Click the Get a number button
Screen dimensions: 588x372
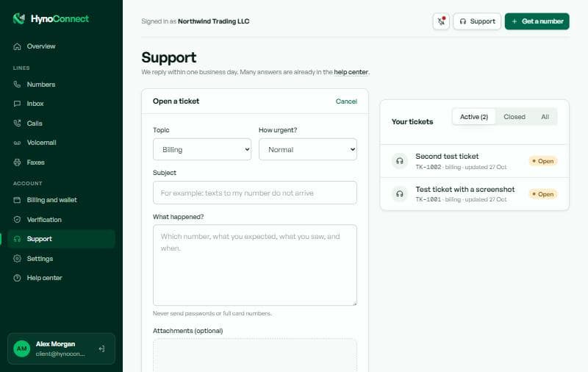[537, 21]
